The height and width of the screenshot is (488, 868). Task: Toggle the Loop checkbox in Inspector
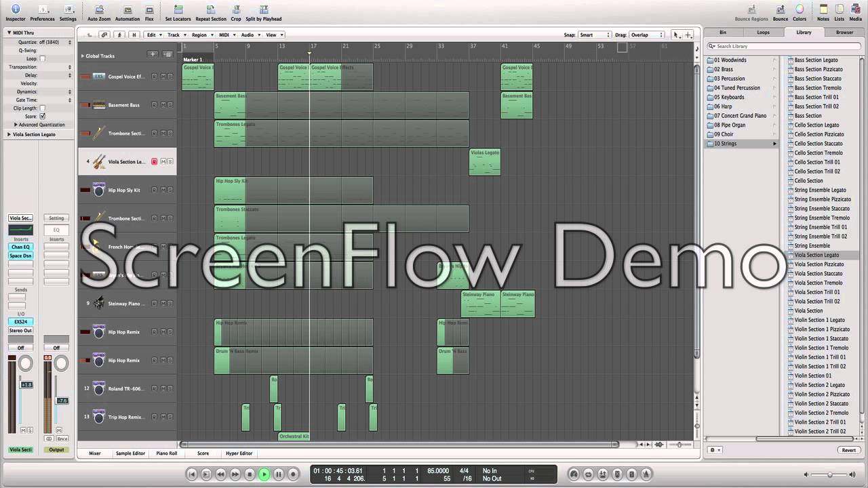(x=42, y=59)
